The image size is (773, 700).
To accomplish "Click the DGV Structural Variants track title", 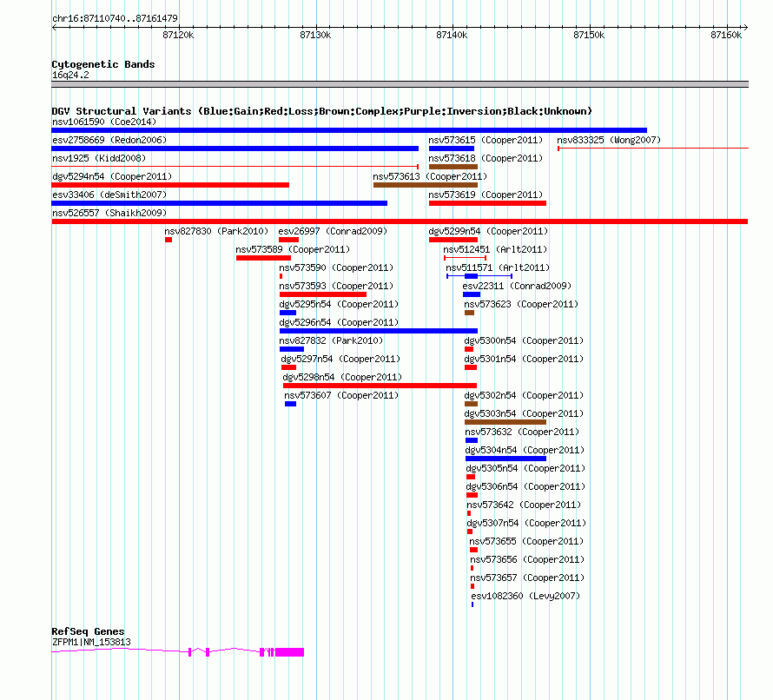I will coord(322,111).
